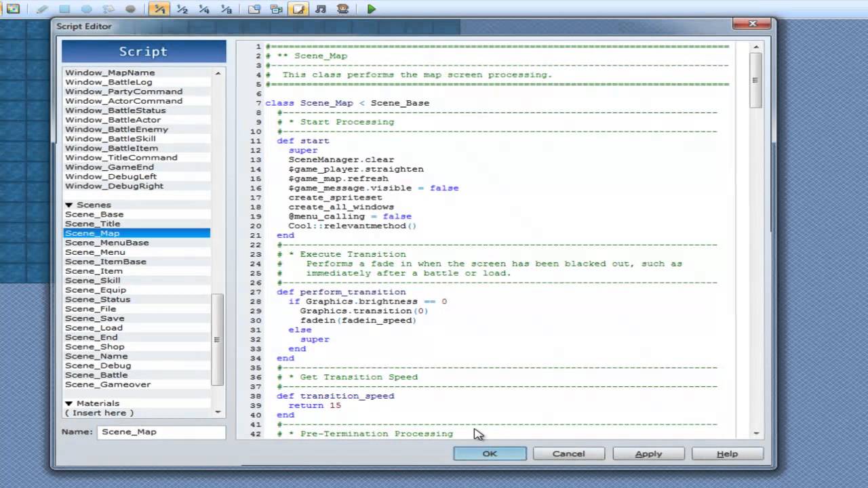Click script list scroll down arrow

(x=218, y=411)
